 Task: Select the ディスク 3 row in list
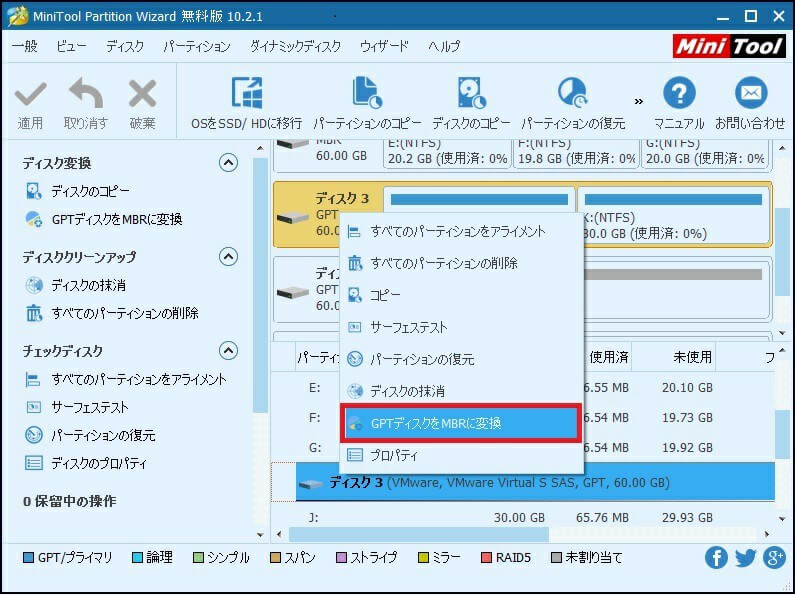535,482
